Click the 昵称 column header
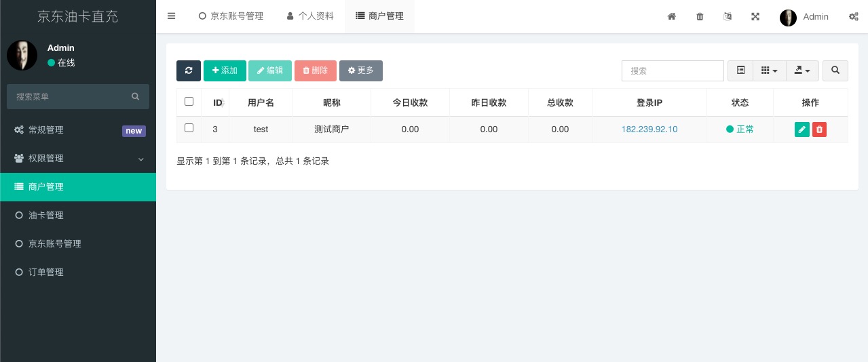The width and height of the screenshot is (868, 362). [332, 103]
